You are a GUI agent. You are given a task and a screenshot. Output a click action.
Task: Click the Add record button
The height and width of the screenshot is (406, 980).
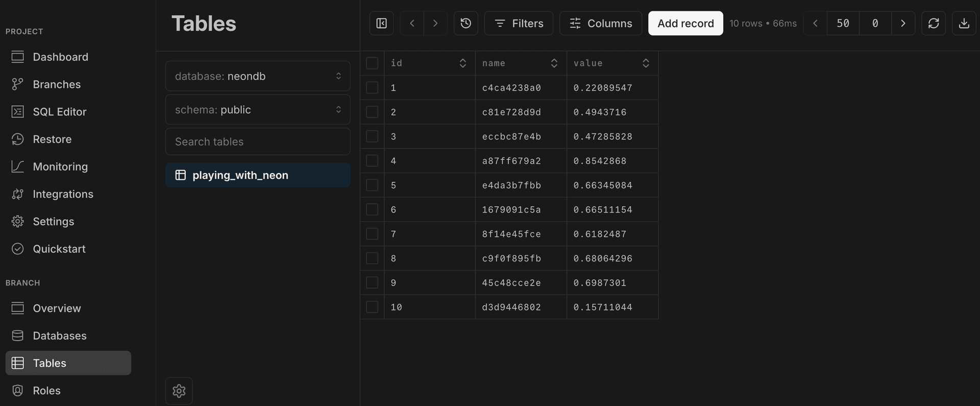(685, 23)
